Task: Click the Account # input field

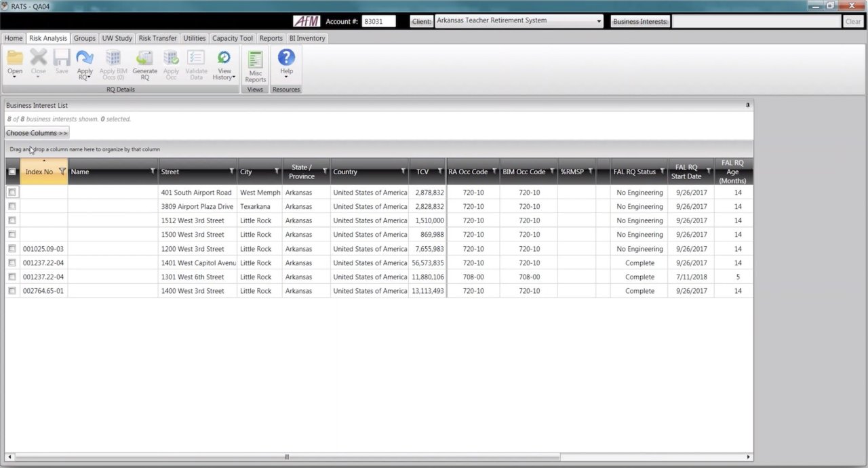Action: click(378, 22)
